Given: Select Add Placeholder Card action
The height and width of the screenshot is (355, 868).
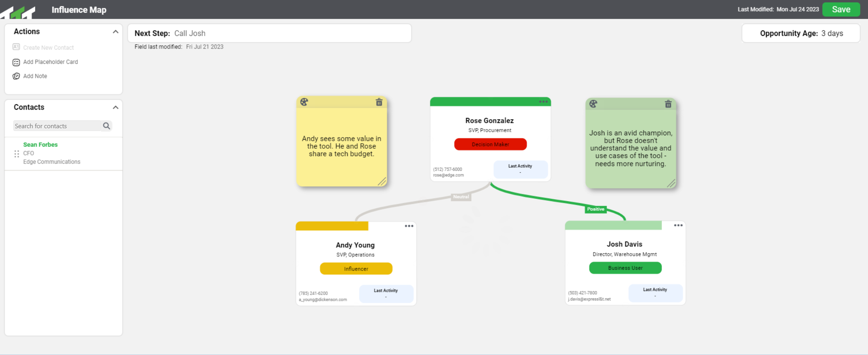Looking at the screenshot, I should [51, 62].
